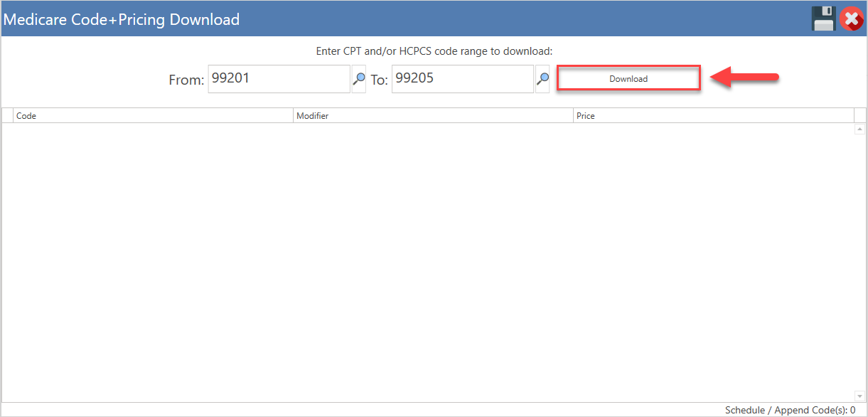Close the Medicare Code+Pricing Download window
Viewport: 868px width, 417px height.
point(852,19)
